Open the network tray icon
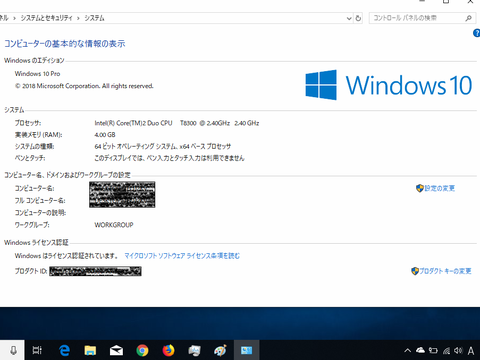The width and height of the screenshot is (480, 360). click(x=446, y=350)
